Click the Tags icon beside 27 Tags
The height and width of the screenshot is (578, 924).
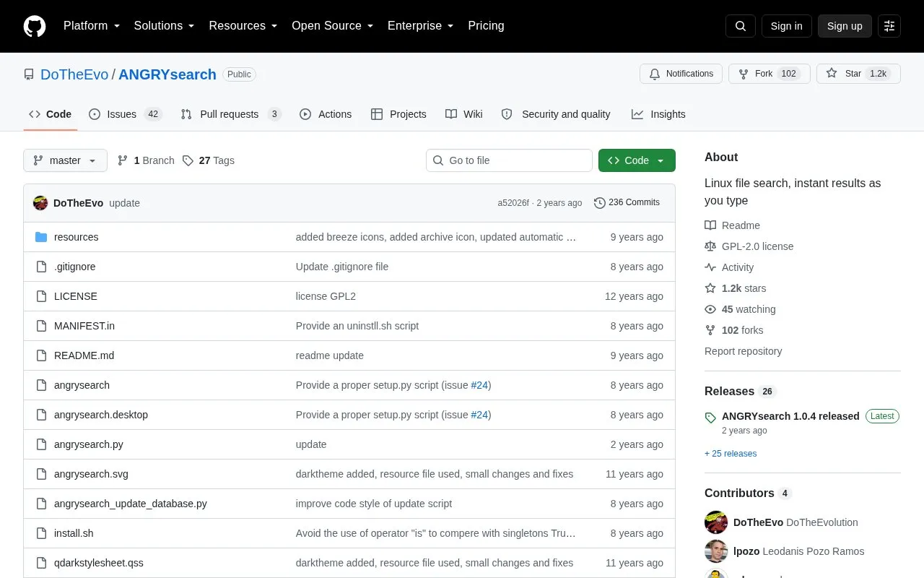point(188,160)
